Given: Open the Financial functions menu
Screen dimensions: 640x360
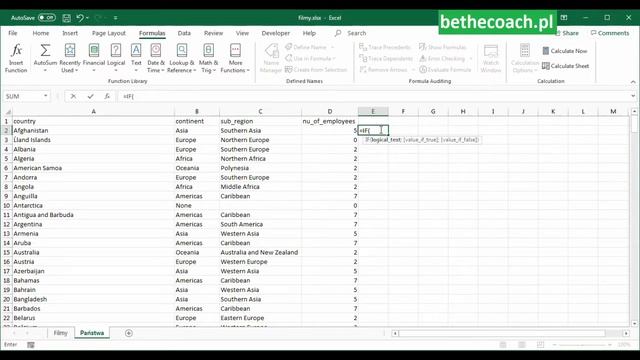Looking at the screenshot, I should [94, 58].
